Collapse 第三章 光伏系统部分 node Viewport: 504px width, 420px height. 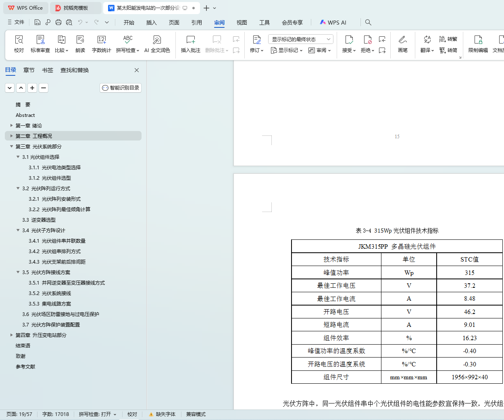click(x=11, y=146)
